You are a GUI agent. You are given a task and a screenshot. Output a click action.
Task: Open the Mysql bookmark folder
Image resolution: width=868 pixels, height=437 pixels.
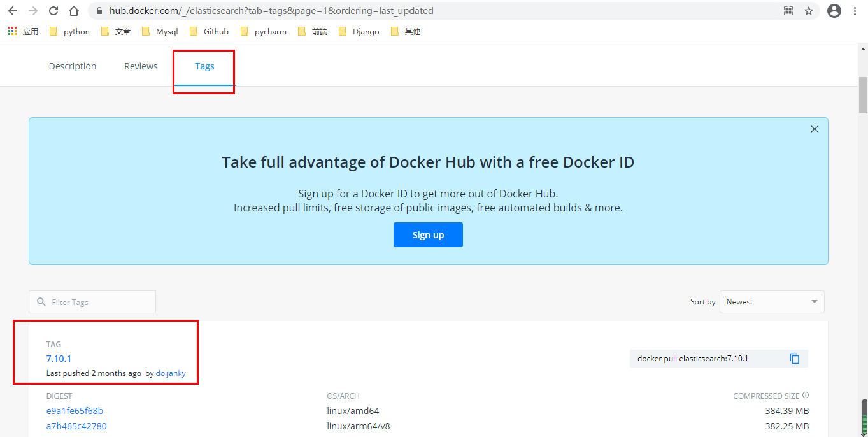pos(160,31)
